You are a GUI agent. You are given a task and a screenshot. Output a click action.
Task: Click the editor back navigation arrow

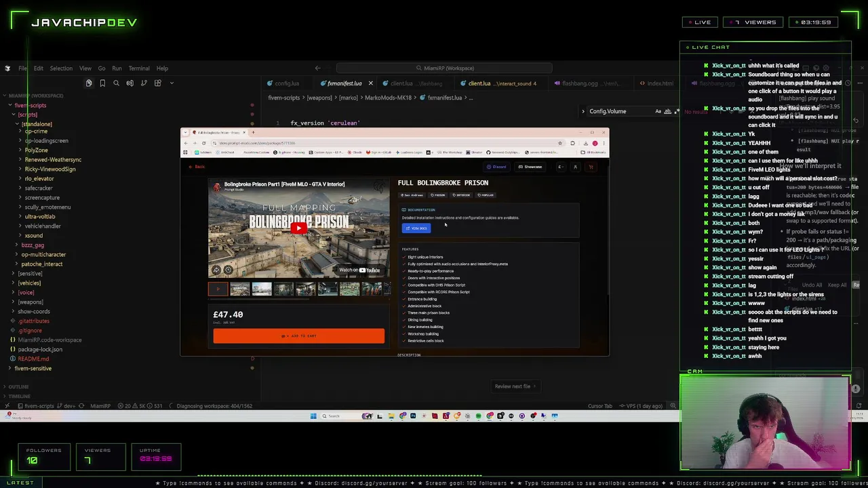(317, 68)
